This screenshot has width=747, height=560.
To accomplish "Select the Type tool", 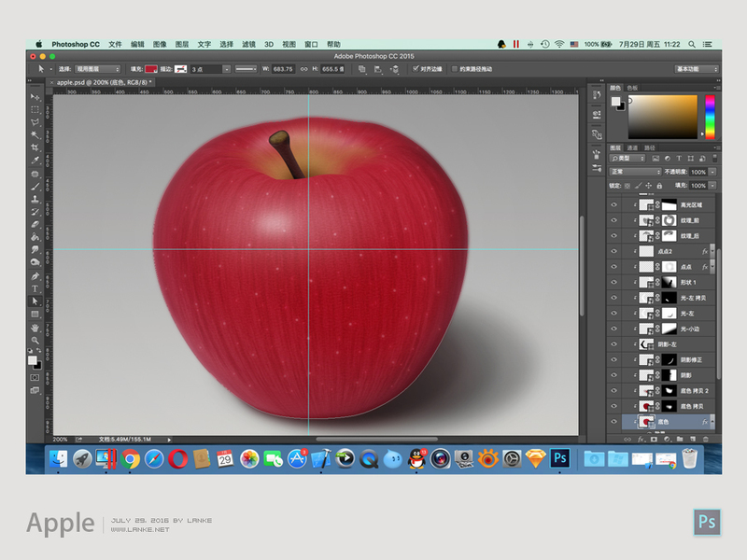I will (x=35, y=288).
